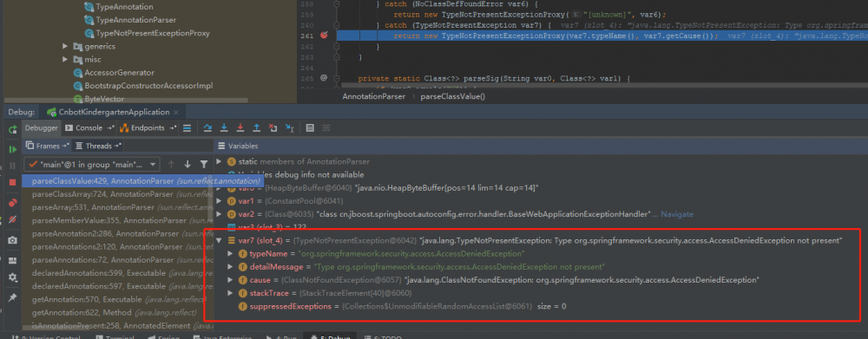868x339 pixels.
Task: Stop the debug session
Action: pos(12,182)
